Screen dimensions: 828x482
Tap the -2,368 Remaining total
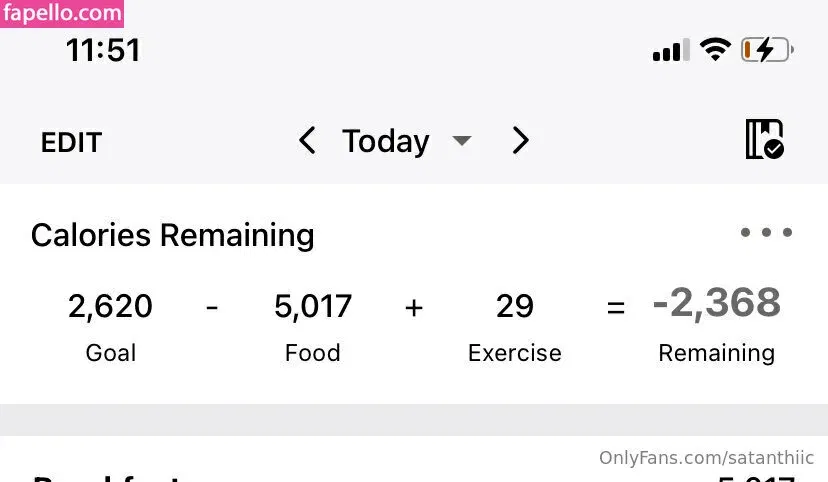point(716,304)
